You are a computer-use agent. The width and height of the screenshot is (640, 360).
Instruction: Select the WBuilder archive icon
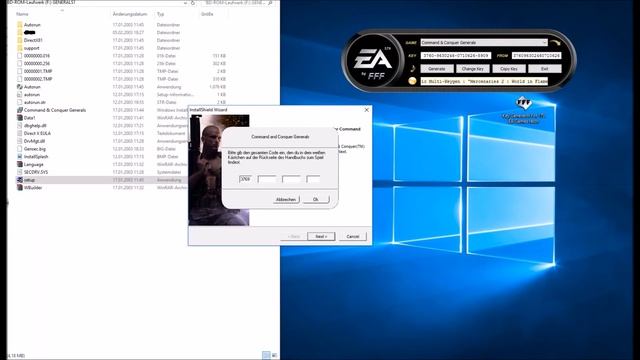pyautogui.click(x=20, y=188)
